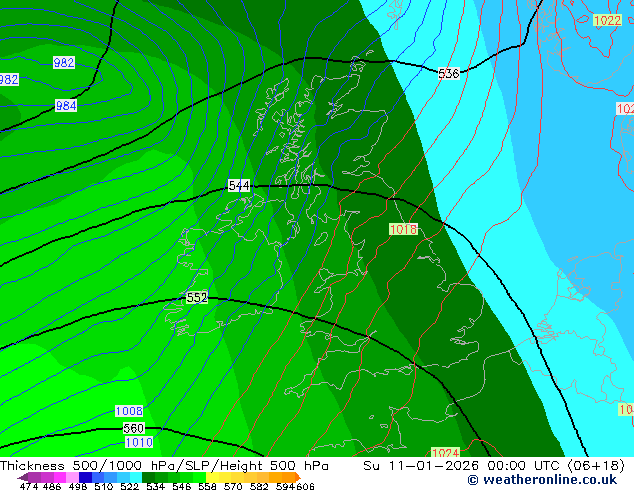The width and height of the screenshot is (634, 490).
Task: Click the 1008 pressure isobar label
Action: [x=129, y=411]
